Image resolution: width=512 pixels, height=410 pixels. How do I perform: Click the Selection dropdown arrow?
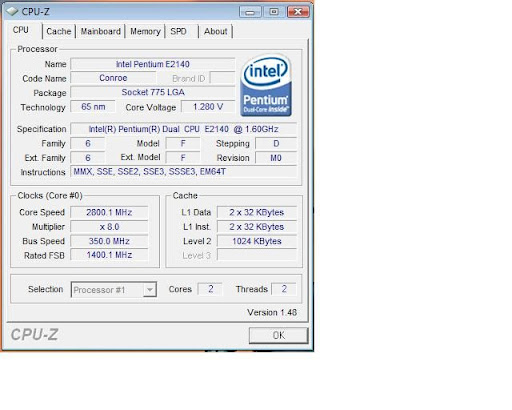click(x=150, y=290)
